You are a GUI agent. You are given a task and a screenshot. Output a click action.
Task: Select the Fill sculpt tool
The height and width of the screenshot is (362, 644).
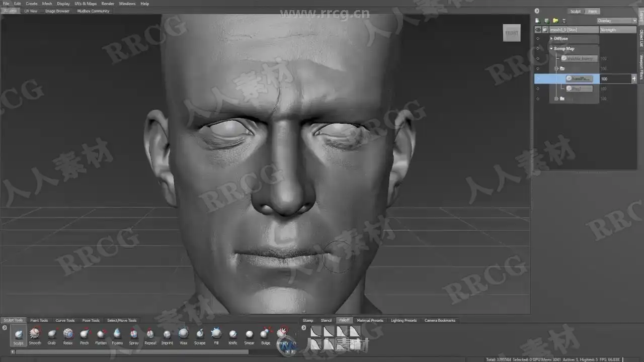point(216,335)
